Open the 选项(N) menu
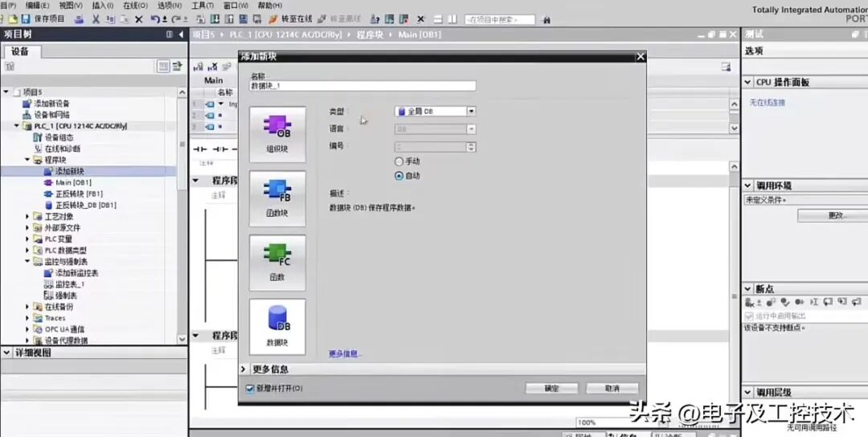The image size is (868, 437). [170, 6]
